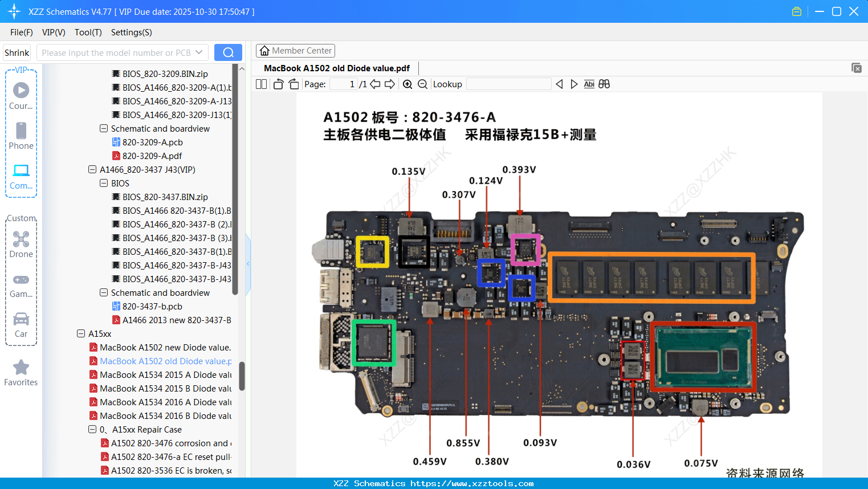
Task: Open BIOS_820-3209.BIN.zip in the tree
Action: (x=160, y=74)
